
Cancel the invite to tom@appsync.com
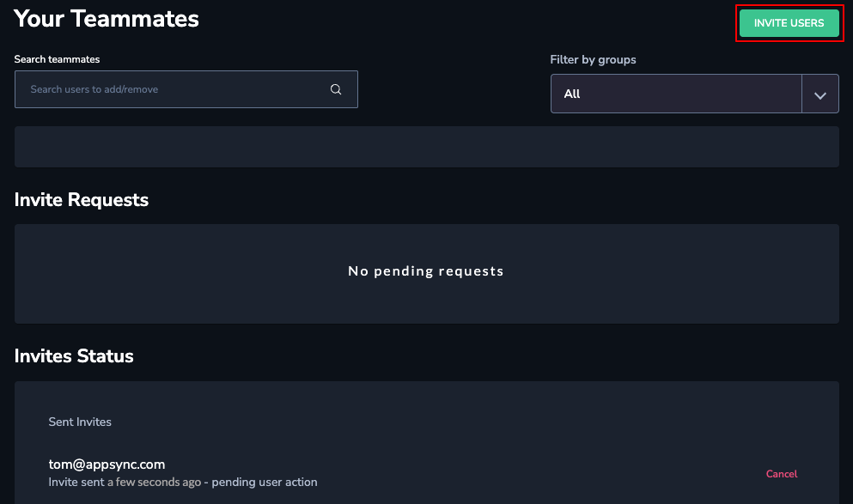[x=781, y=474]
